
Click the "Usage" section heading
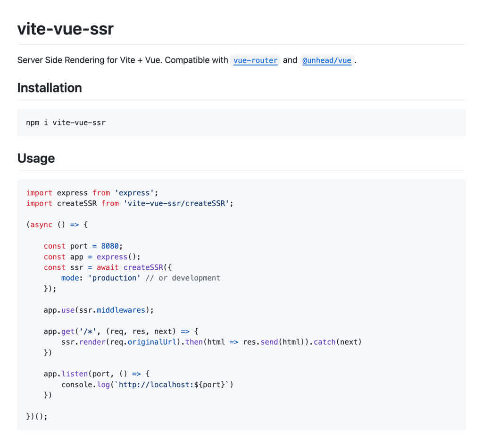pyautogui.click(x=36, y=158)
